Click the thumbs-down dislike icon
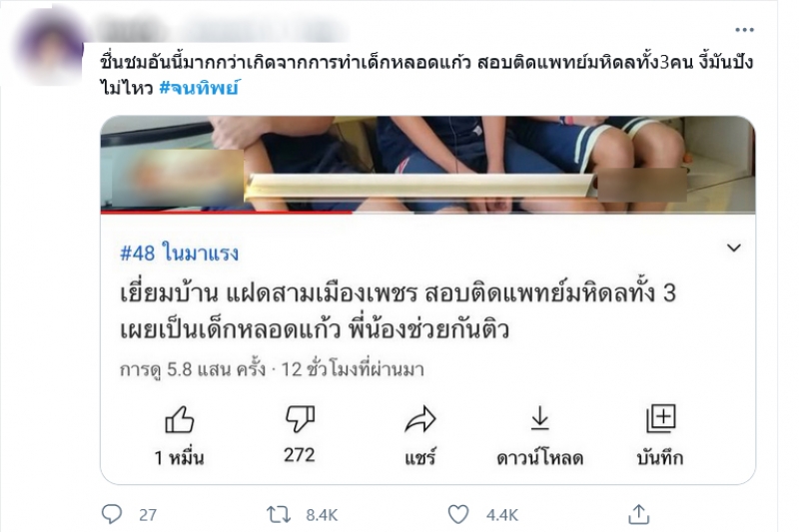799x532 pixels. pyautogui.click(x=300, y=419)
